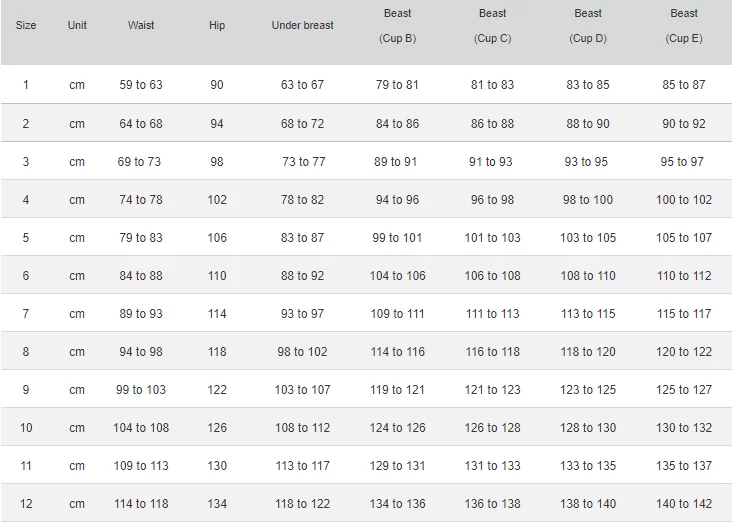Select hip value 122 in size 9 row
Image resolution: width=733 pixels, height=523 pixels.
pos(217,390)
